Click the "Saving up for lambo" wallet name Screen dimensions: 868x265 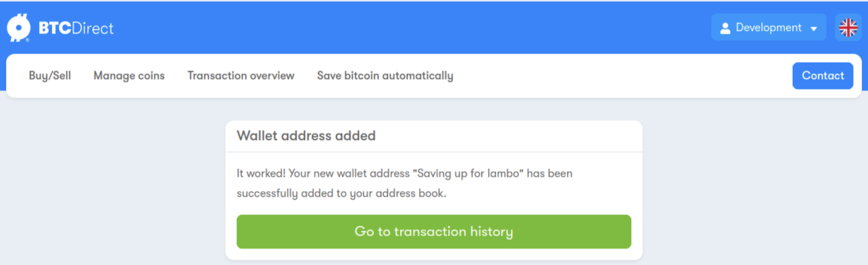[x=468, y=174]
